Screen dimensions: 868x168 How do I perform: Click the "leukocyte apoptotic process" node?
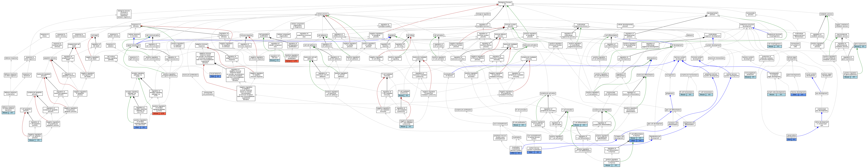[44, 75]
